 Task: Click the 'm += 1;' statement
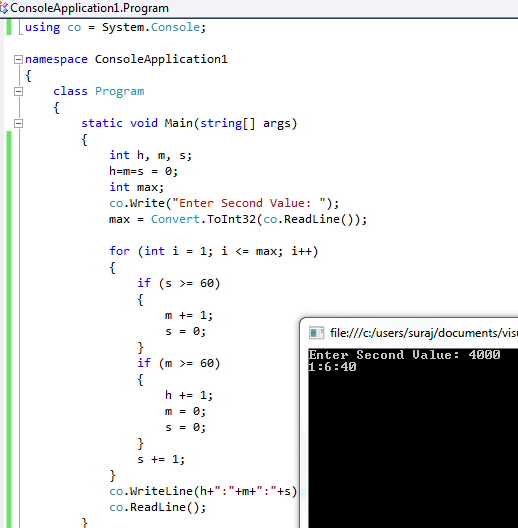(189, 316)
